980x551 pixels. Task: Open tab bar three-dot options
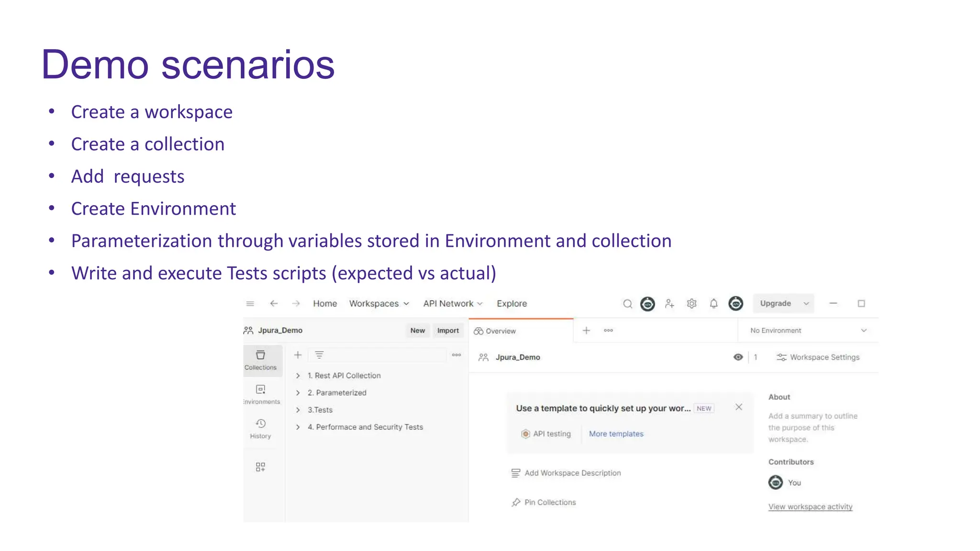coord(608,331)
